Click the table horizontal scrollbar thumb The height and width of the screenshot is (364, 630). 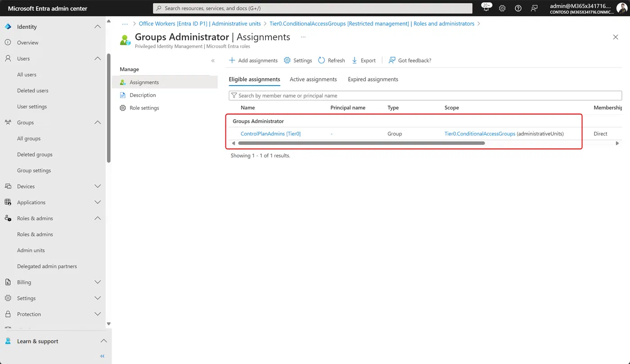pyautogui.click(x=361, y=143)
